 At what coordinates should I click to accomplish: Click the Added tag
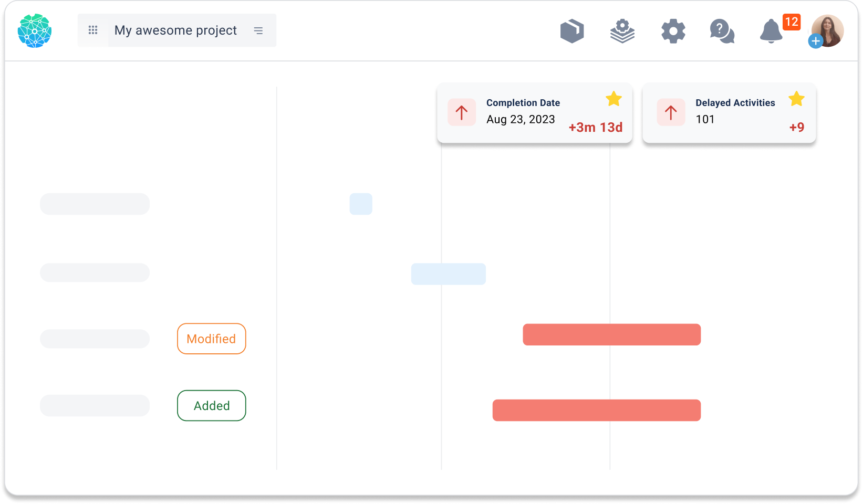tap(212, 405)
